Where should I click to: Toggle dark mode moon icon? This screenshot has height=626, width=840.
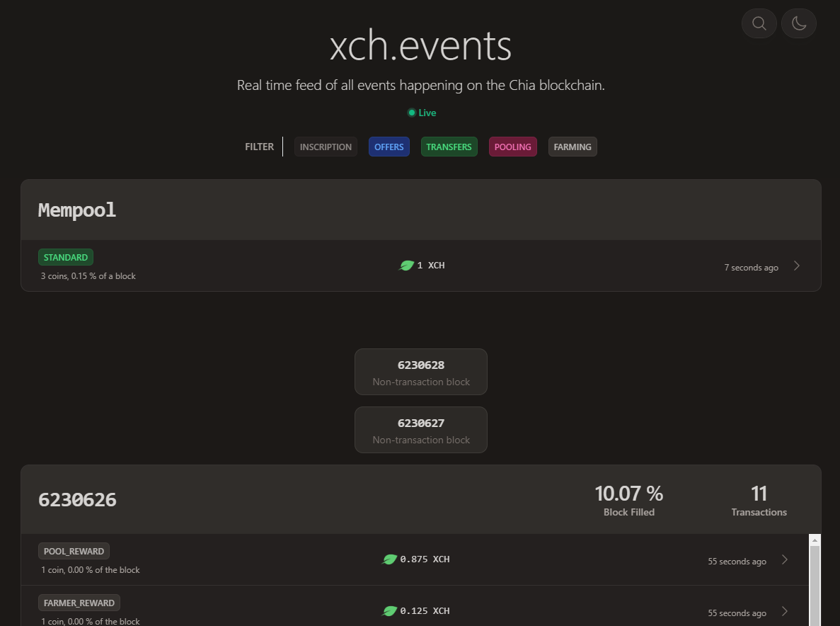coord(799,23)
